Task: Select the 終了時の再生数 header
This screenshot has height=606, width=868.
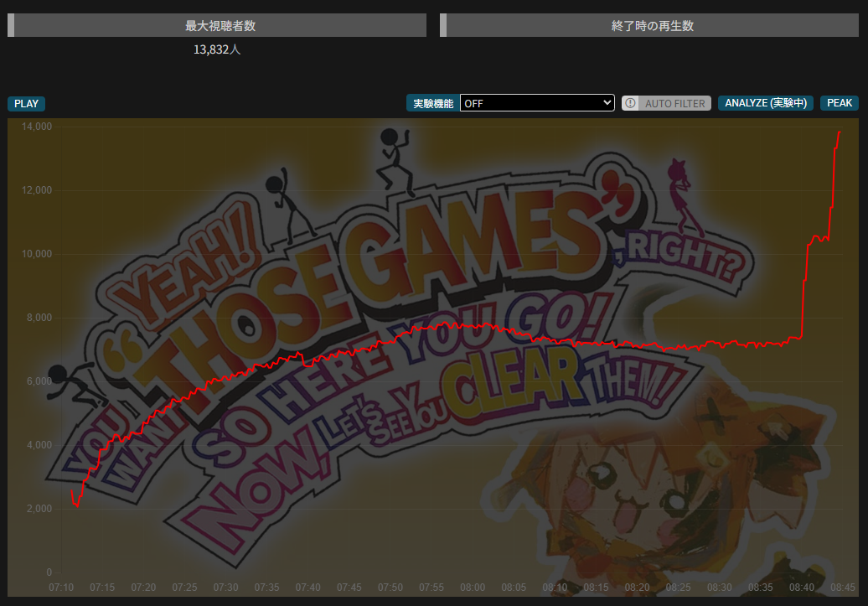Action: click(x=648, y=25)
